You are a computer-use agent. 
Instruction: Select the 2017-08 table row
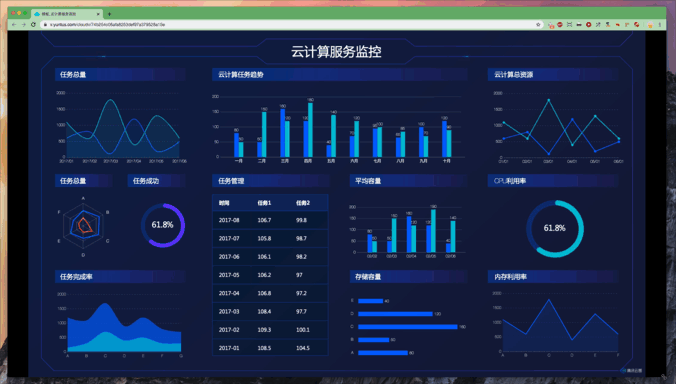coord(270,220)
